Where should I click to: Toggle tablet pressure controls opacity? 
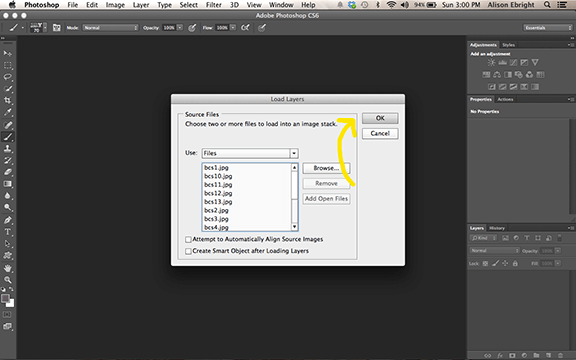point(192,28)
